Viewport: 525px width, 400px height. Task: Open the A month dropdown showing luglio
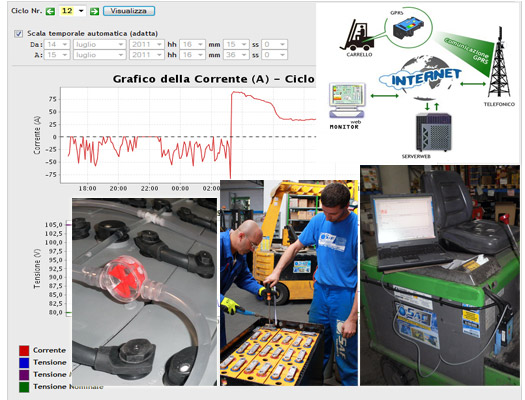click(x=99, y=55)
